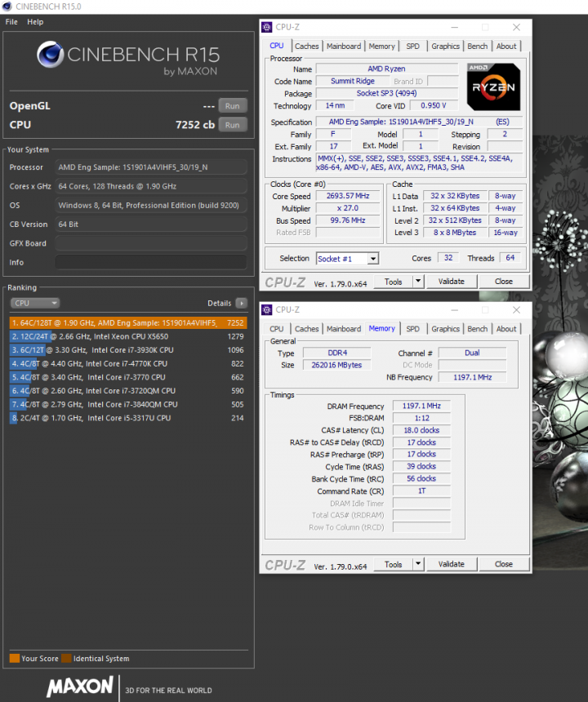The image size is (588, 702).
Task: Click memory Size value 262016 MBytes
Action: pyautogui.click(x=336, y=365)
